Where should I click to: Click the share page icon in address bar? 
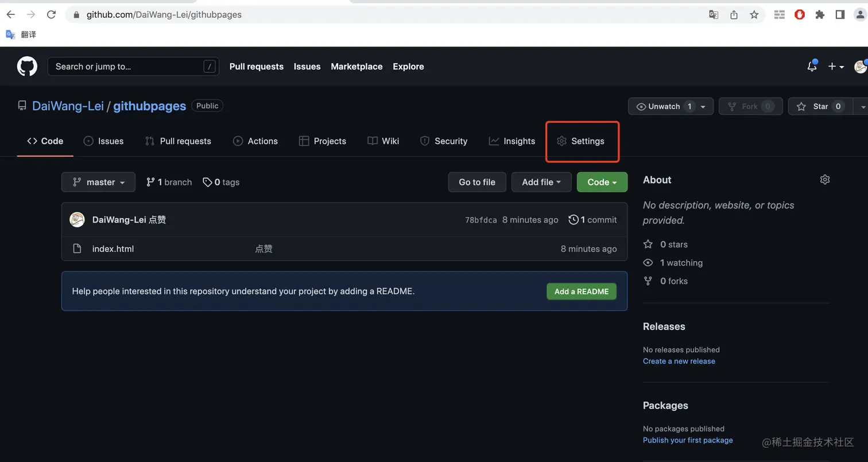point(734,15)
